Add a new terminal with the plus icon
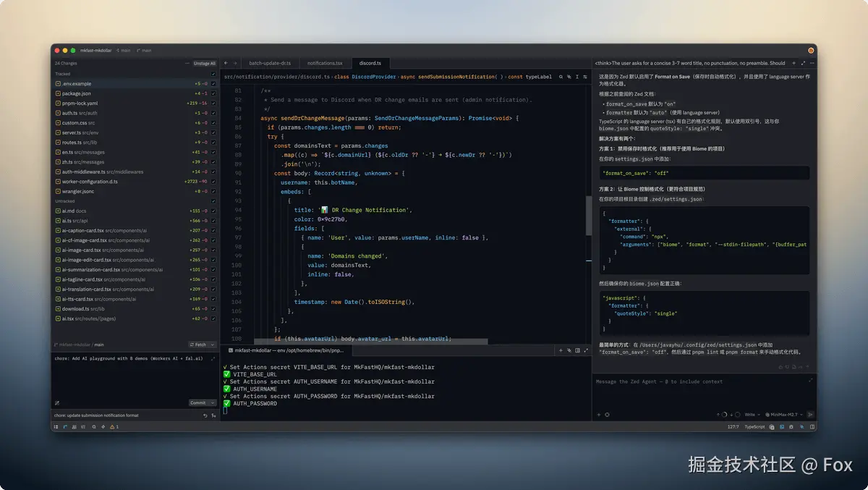 click(561, 350)
